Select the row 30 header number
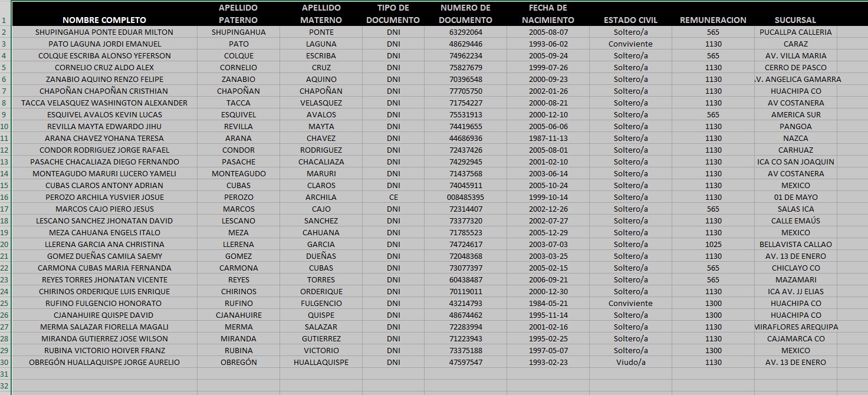Viewport: 868px width, 395px height. [x=5, y=362]
